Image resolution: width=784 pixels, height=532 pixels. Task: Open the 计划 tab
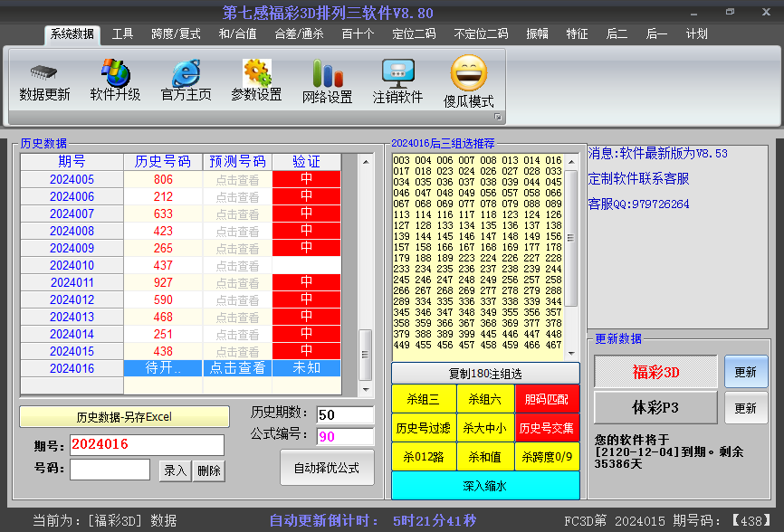(x=696, y=34)
